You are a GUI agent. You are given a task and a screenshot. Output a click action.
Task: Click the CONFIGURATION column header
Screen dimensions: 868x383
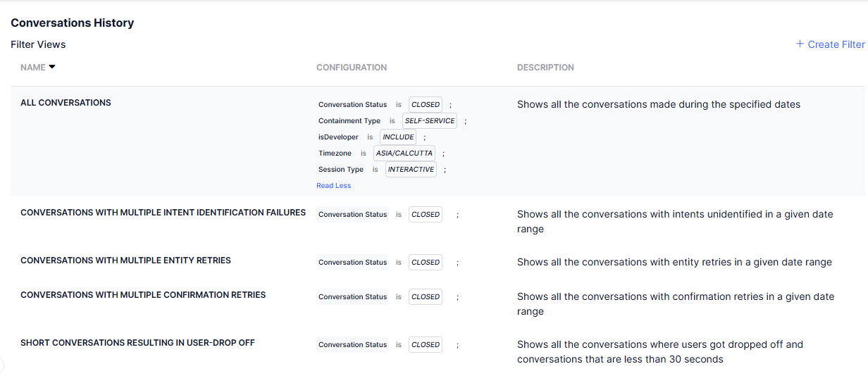352,68
